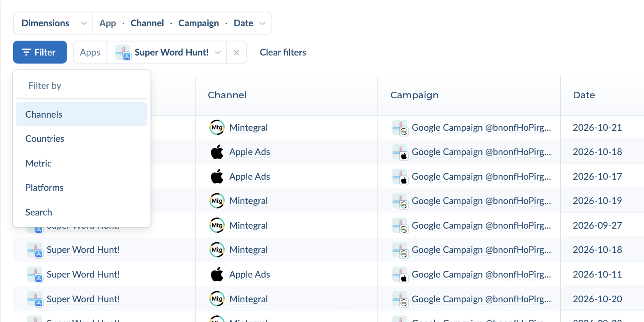
Task: Pick Search in the filter menu
Action: [x=82, y=212]
